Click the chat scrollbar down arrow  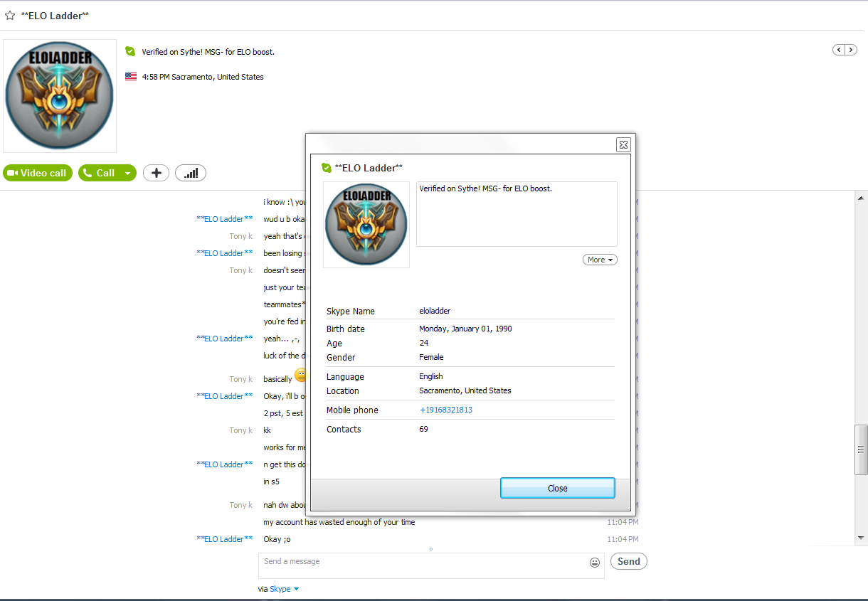[x=861, y=538]
